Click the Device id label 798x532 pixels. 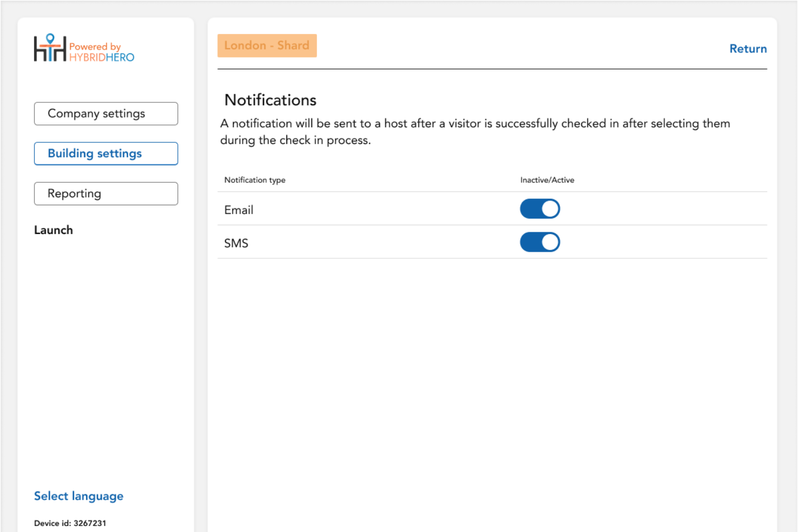click(x=70, y=523)
